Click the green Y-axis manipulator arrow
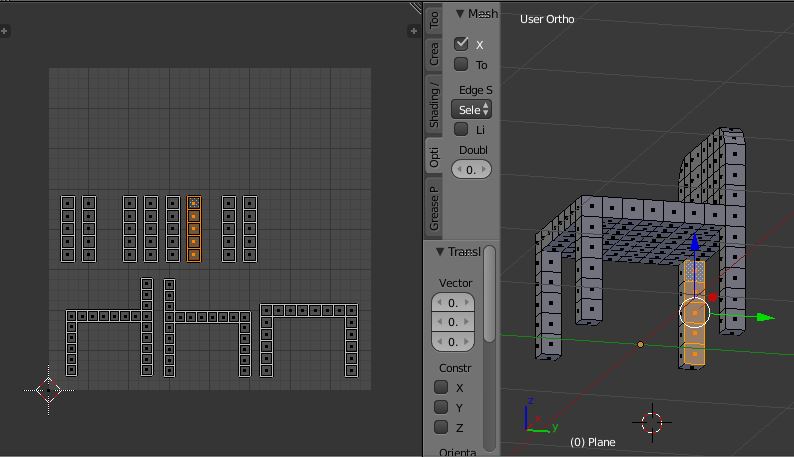 pos(765,317)
